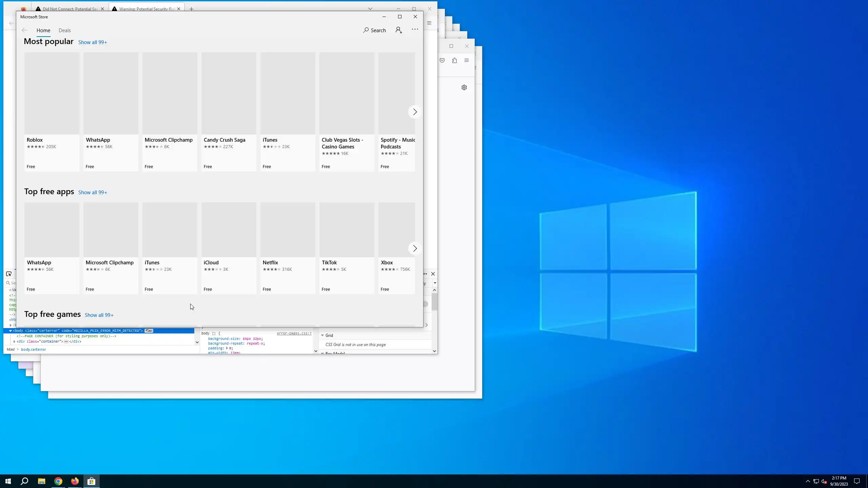
Task: Click the Save to Pocket icon
Action: click(442, 60)
